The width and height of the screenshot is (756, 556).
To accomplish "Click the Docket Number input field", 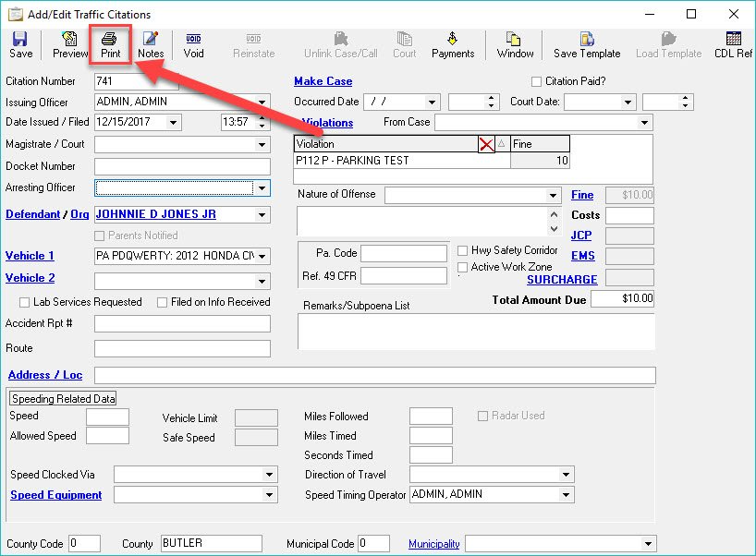I will click(182, 166).
